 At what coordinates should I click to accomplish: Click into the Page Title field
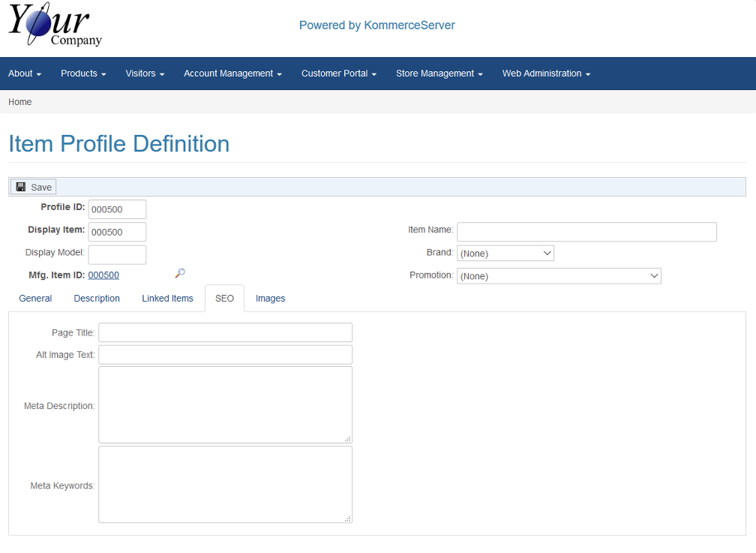point(225,332)
